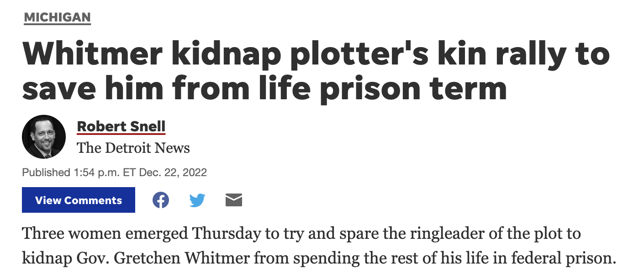Click the word "Published" in the byline
Screen dimensions: 644x280
click(x=46, y=172)
